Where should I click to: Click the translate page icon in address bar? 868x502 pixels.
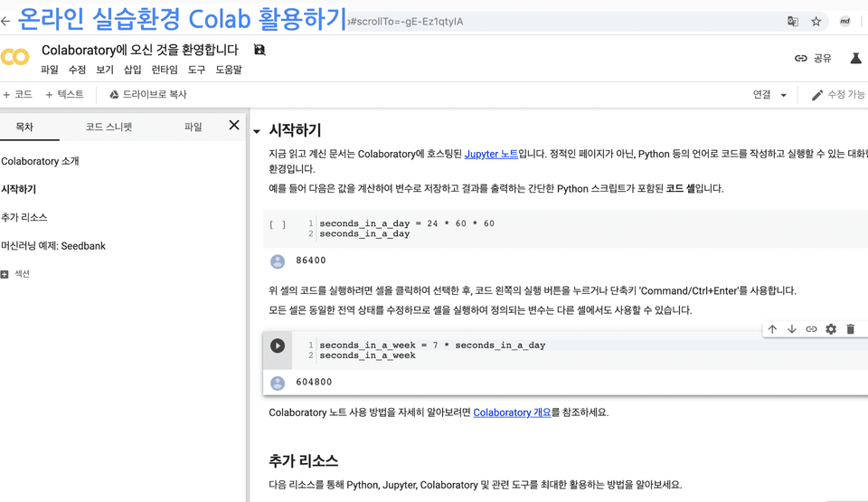[793, 22]
